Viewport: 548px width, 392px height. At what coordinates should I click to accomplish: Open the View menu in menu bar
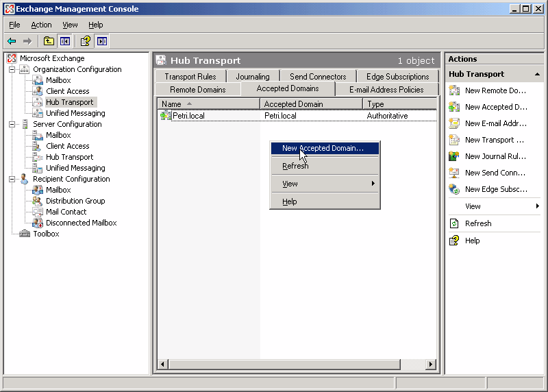[x=70, y=25]
